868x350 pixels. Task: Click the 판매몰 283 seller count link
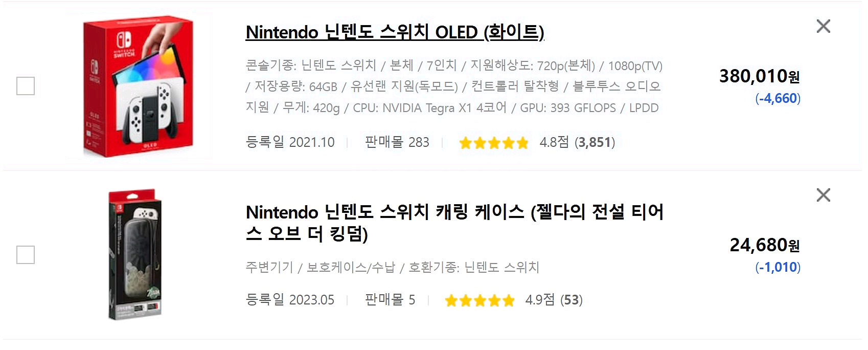pyautogui.click(x=397, y=143)
